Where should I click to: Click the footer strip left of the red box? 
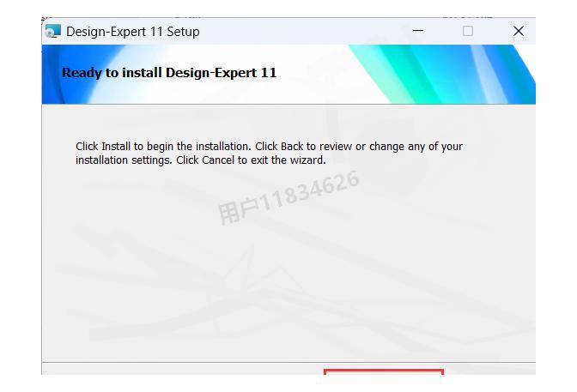[x=183, y=369]
